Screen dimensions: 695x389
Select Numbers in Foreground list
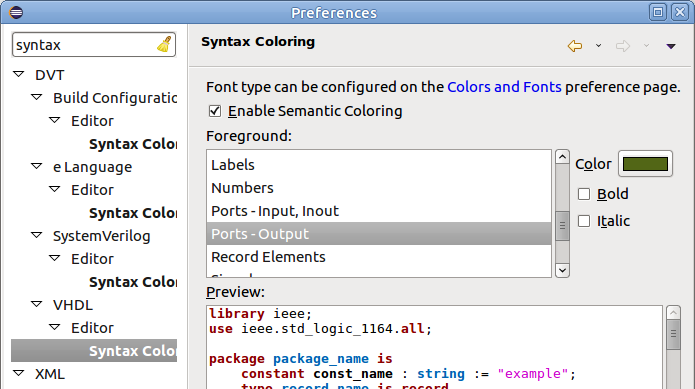[x=379, y=188]
